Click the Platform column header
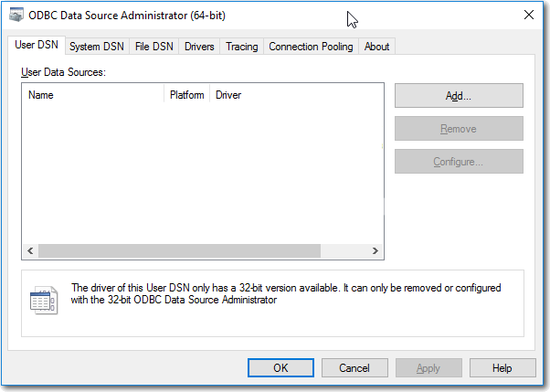The image size is (550, 392). (187, 95)
